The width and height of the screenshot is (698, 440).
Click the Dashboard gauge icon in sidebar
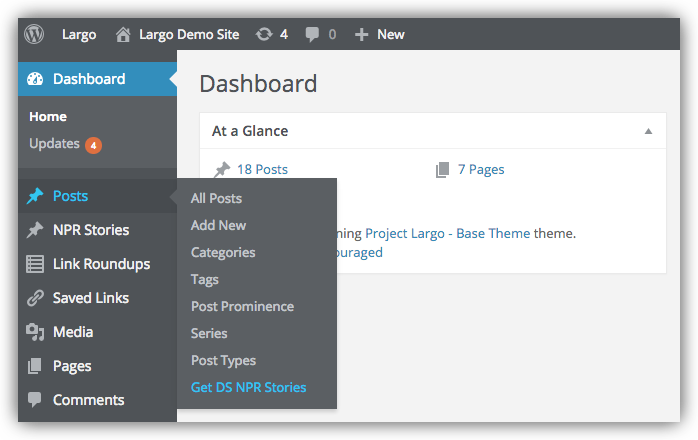[x=35, y=79]
